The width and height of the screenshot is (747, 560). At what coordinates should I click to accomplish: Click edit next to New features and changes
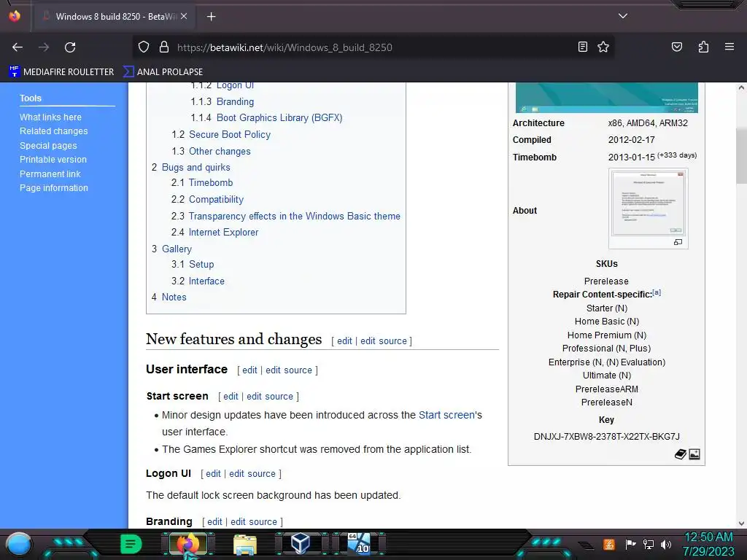point(344,341)
